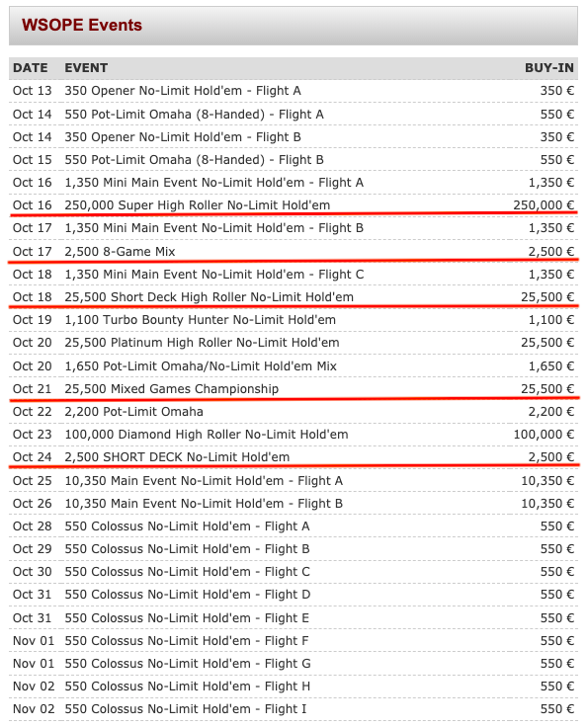Viewport: 588px width, 727px height.
Task: Select 25,500 Short Deck High Roller event
Action: point(209,296)
